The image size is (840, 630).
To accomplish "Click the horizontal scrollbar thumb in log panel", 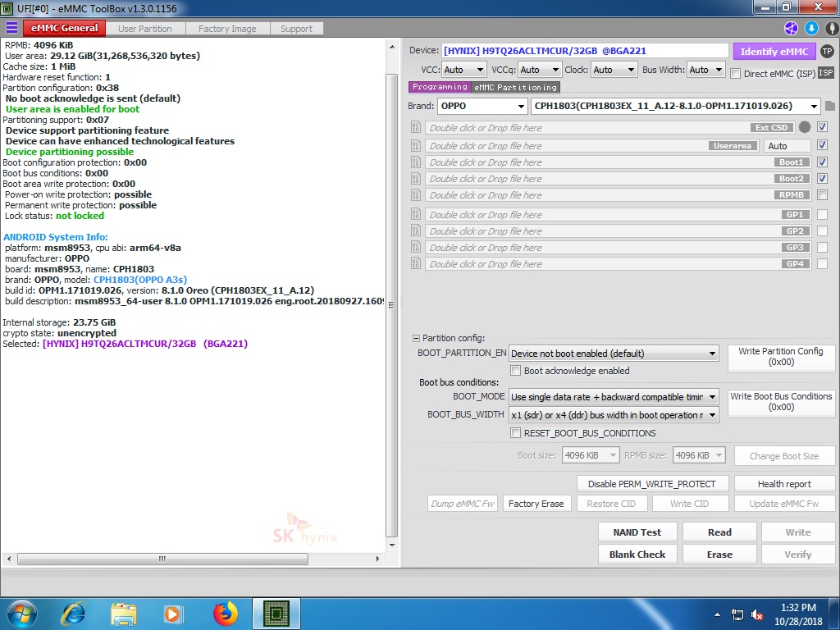I will tap(162, 559).
